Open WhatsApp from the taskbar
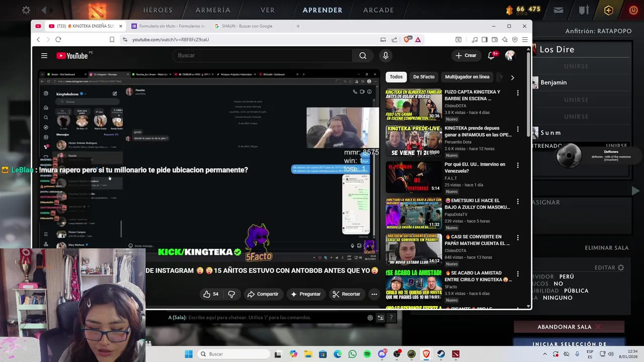This screenshot has height=362, width=644. pyautogui.click(x=352, y=354)
